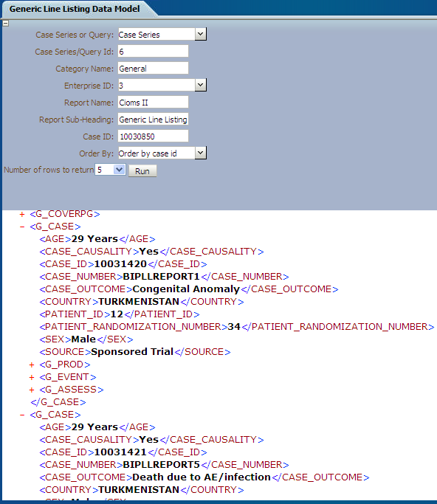Viewport: 437px width, 504px height.
Task: Click first CASE_CAUSALITY Yes value
Action: click(x=149, y=252)
